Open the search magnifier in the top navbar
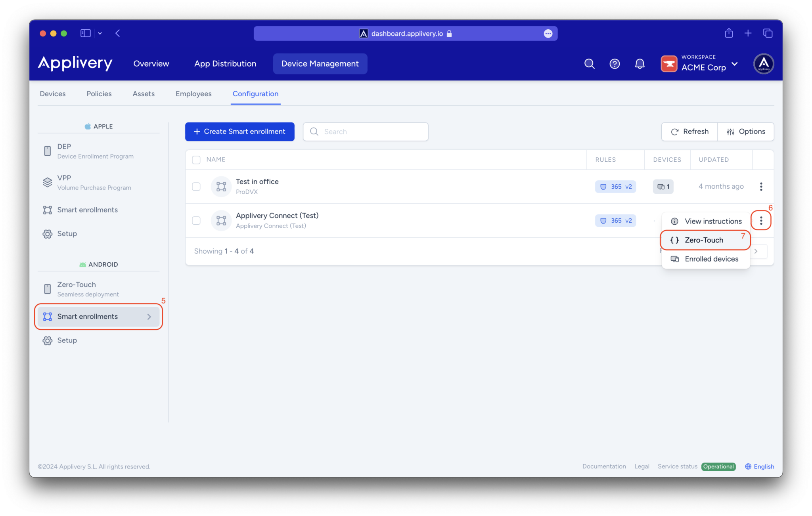 pyautogui.click(x=589, y=63)
